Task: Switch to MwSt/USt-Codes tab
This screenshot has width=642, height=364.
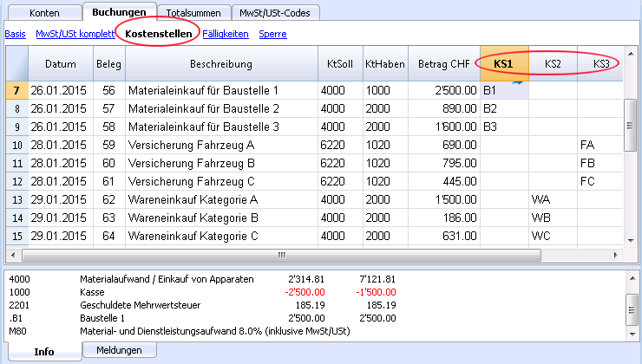Action: coord(275,13)
